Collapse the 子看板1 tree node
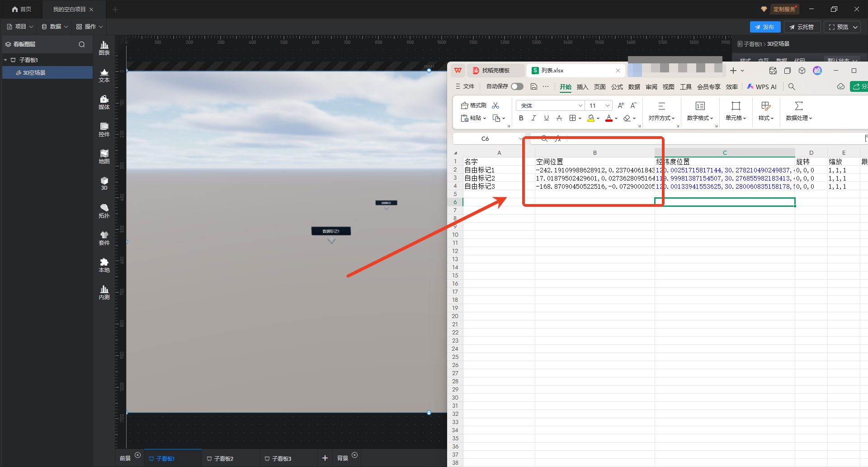The width and height of the screenshot is (868, 467). [5, 60]
